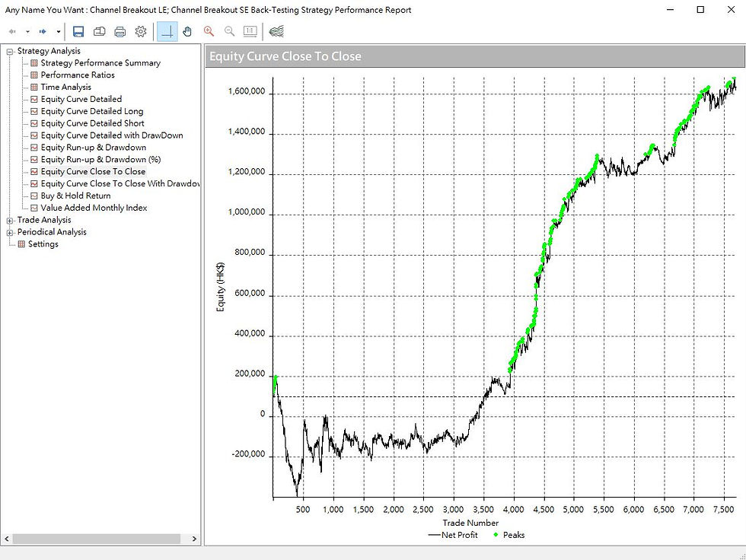Viewport: 746px width, 560px height.
Task: Click the chart icon beside Equity Curve Detailed Short
Action: click(x=33, y=123)
